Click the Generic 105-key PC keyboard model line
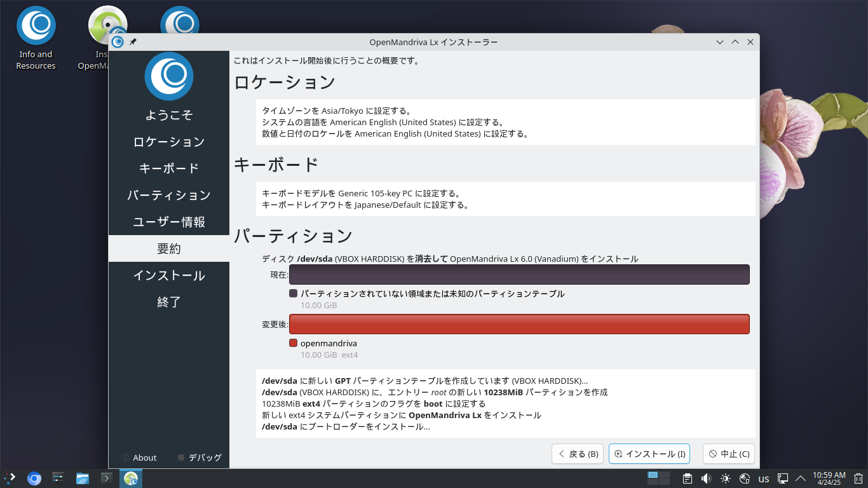The width and height of the screenshot is (868, 488). 361,193
